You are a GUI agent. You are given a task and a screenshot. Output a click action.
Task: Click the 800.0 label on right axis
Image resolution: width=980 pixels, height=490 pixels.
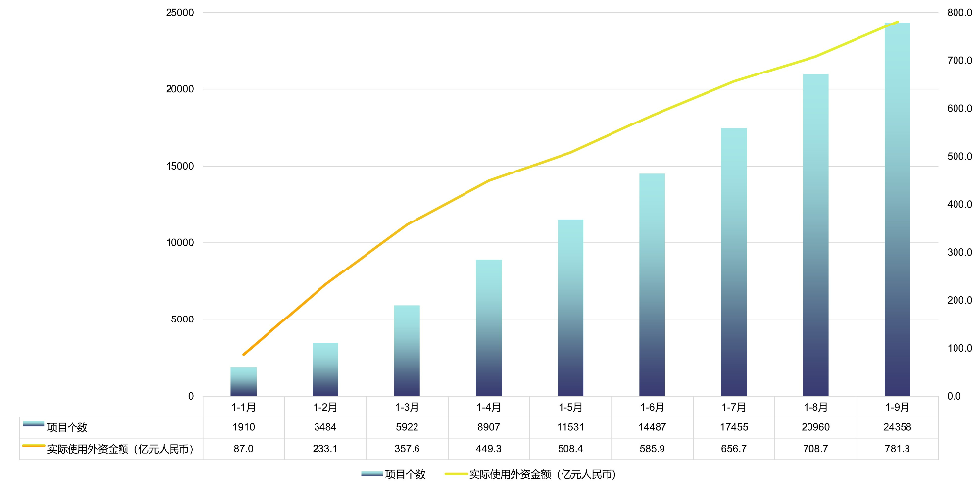click(x=958, y=13)
